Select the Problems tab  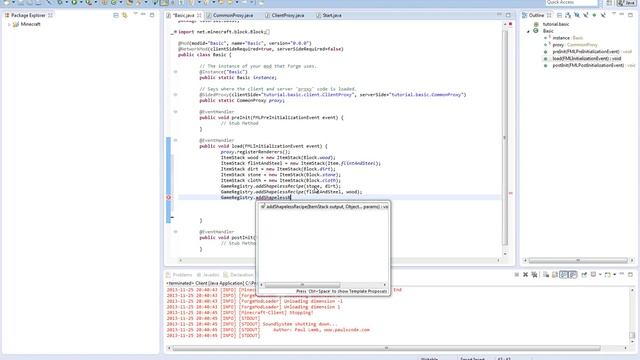(179, 275)
